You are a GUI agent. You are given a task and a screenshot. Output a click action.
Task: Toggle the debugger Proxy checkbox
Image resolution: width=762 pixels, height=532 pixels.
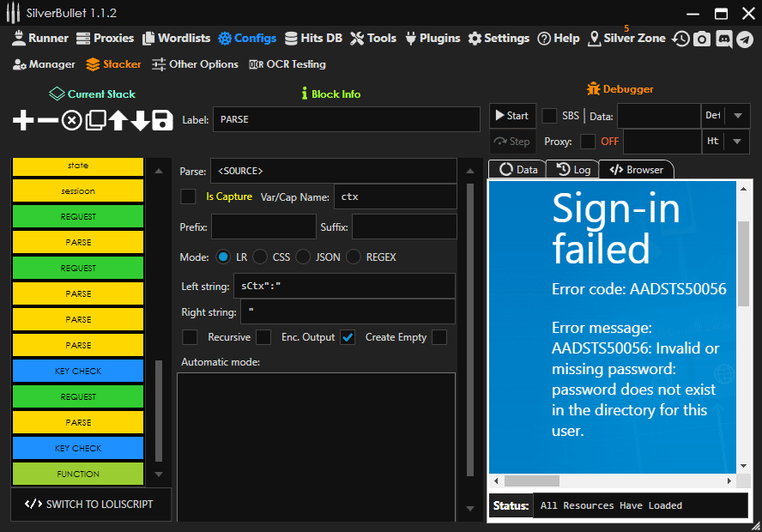(x=588, y=142)
